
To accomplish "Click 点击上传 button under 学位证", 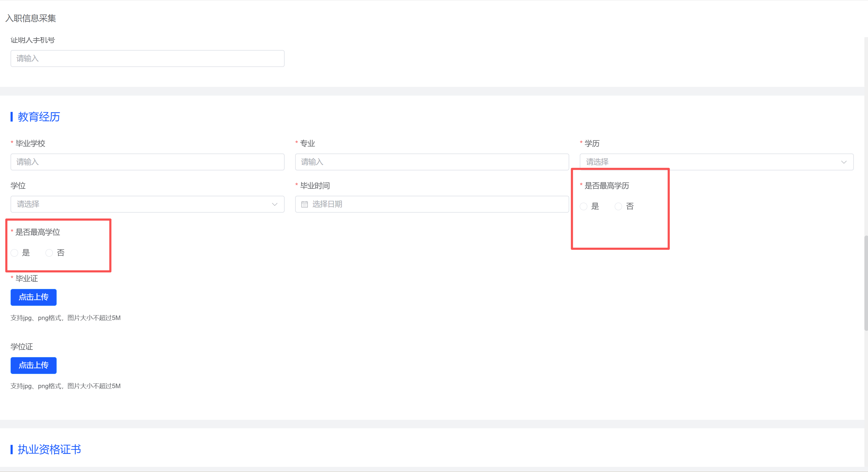I will [x=33, y=365].
